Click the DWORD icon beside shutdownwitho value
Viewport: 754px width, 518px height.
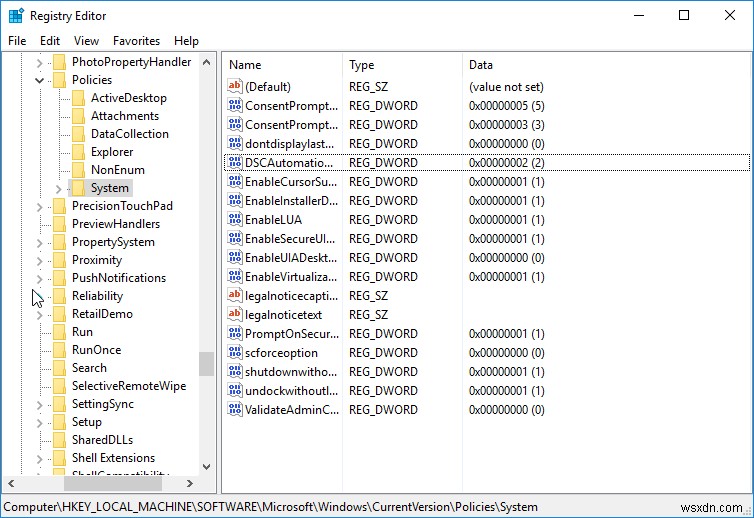pyautogui.click(x=235, y=371)
